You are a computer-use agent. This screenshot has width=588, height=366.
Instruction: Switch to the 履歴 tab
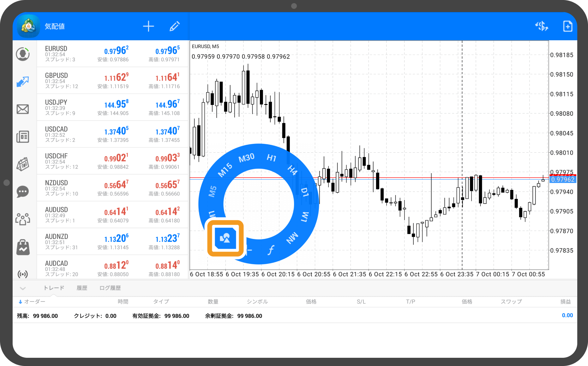click(x=82, y=288)
